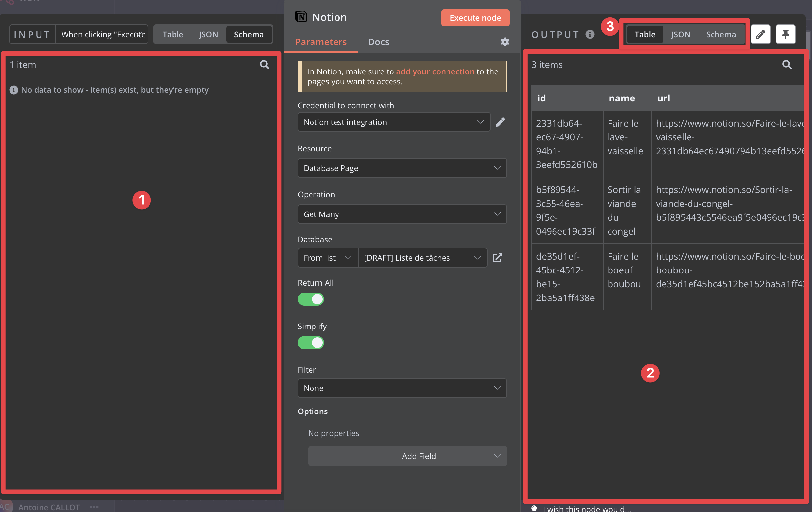Toggle the Return All switch

pyautogui.click(x=311, y=299)
